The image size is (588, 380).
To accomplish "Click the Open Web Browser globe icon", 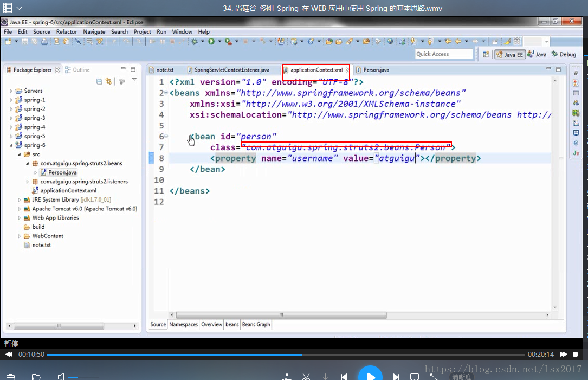I will pos(390,42).
